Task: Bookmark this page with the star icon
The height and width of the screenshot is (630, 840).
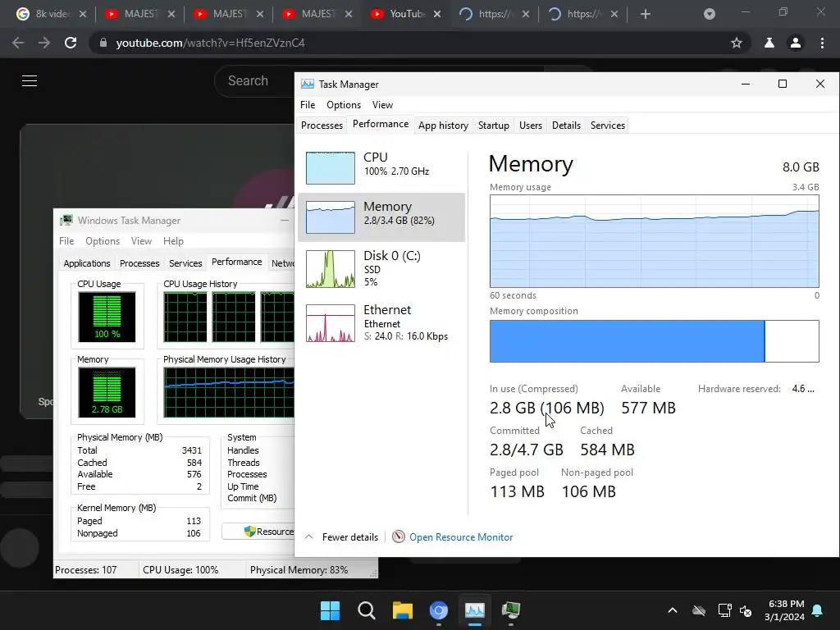Action: tap(737, 43)
